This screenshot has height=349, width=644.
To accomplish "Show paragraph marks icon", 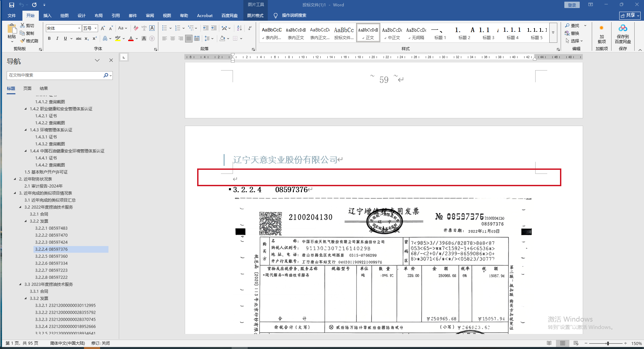I will (x=250, y=28).
